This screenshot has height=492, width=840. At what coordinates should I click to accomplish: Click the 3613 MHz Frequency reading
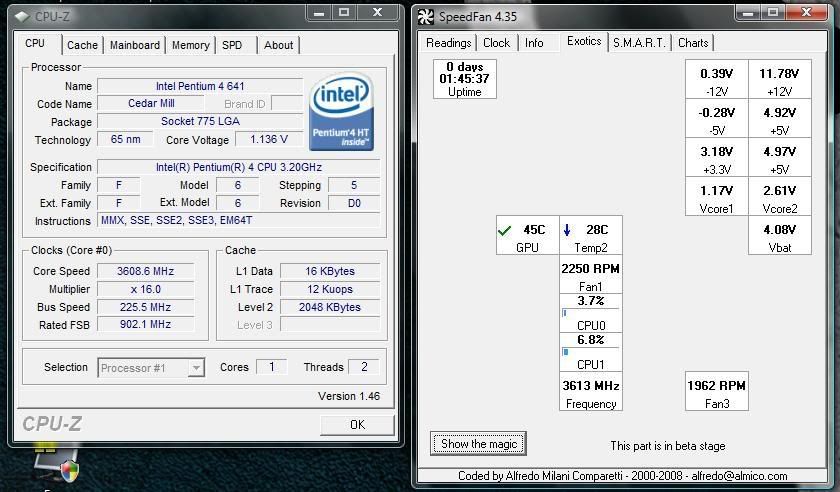point(590,391)
